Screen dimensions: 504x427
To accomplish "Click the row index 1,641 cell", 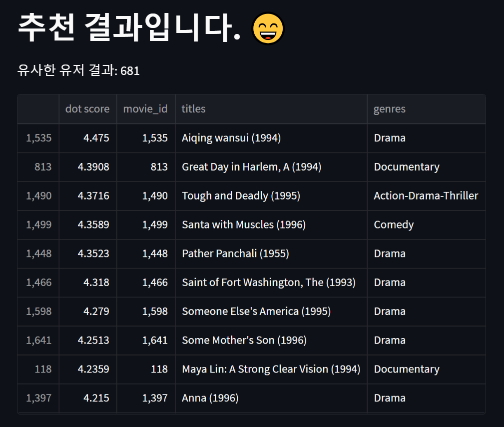I will pos(38,340).
